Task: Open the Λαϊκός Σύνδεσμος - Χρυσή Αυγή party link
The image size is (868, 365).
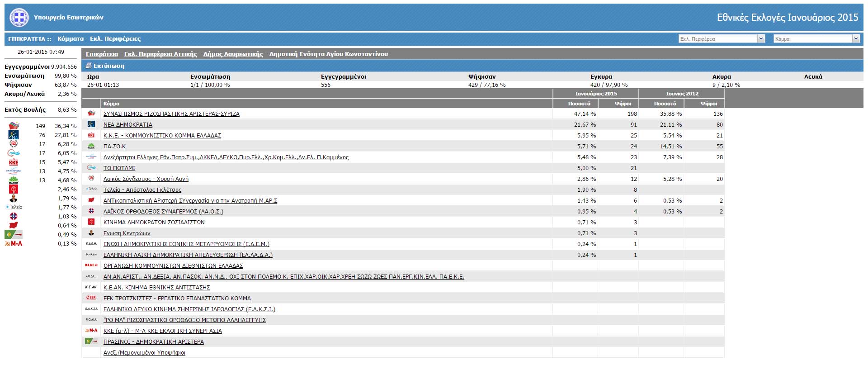Action: tap(146, 179)
